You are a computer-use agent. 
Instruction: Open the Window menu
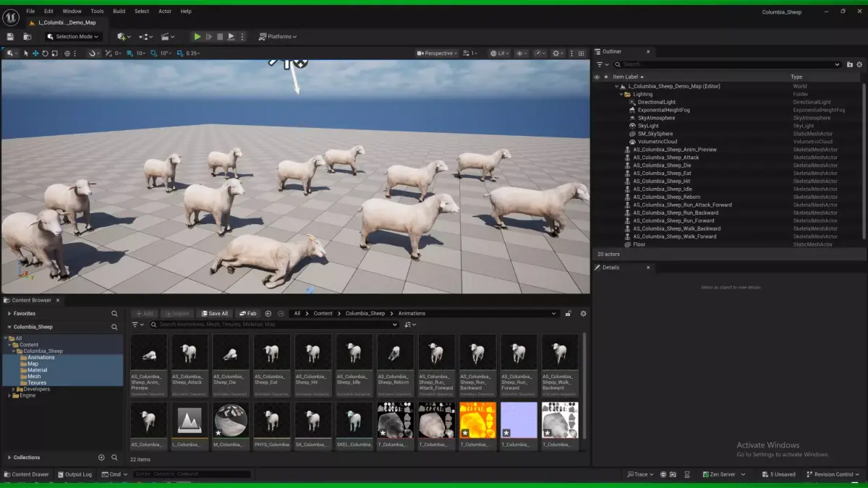[x=72, y=12]
